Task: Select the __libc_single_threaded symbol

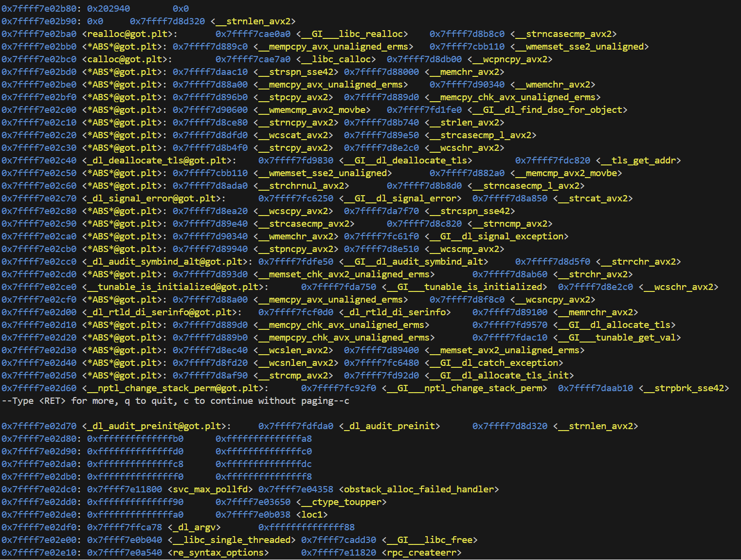Action: click(232, 540)
